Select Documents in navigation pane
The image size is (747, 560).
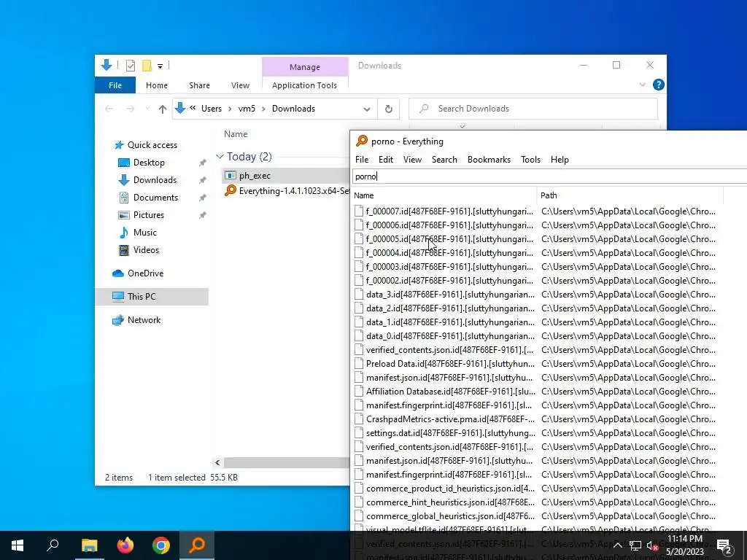(155, 198)
